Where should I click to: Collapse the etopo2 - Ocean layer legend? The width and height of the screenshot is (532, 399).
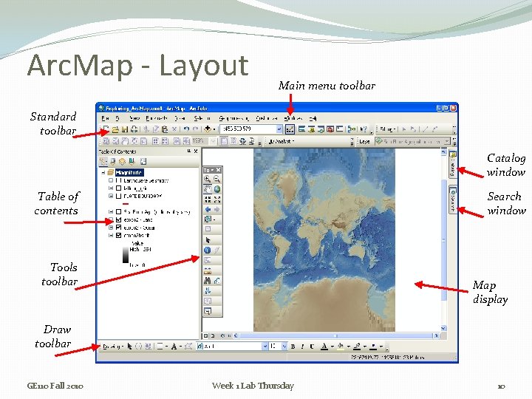[111, 228]
